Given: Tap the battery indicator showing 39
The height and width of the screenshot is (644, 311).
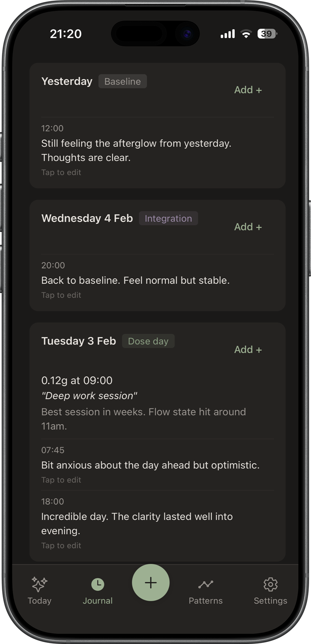Looking at the screenshot, I should 265,33.
